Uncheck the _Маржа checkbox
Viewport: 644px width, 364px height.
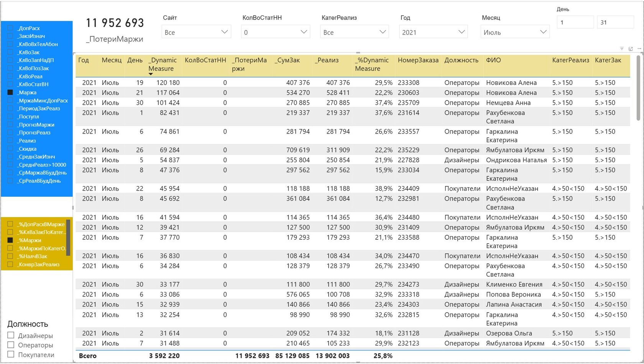point(10,92)
